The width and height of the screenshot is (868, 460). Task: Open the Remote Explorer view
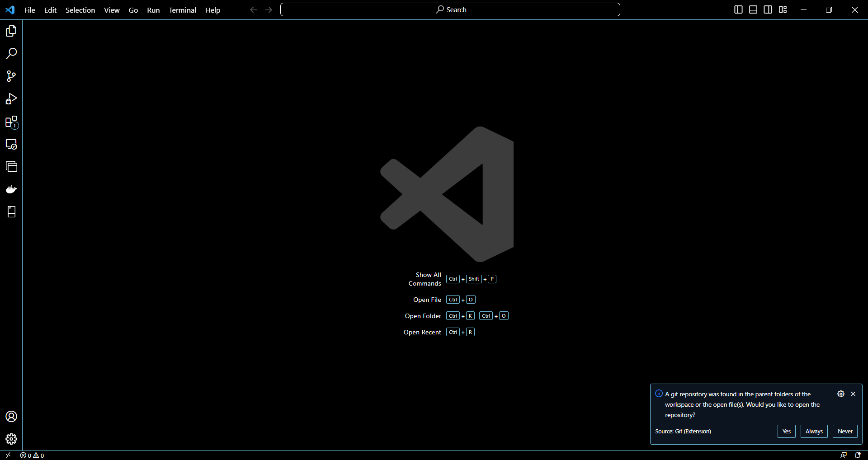[x=11, y=145]
